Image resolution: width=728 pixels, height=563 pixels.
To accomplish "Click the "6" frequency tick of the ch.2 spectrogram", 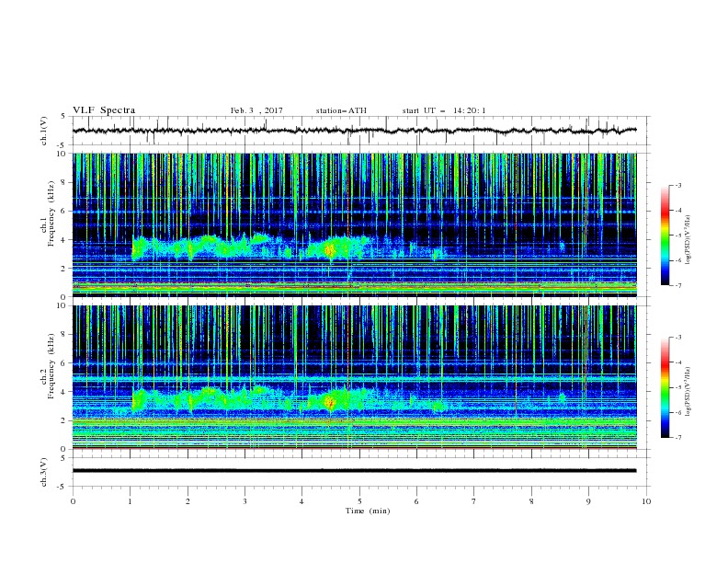I will 64,362.
